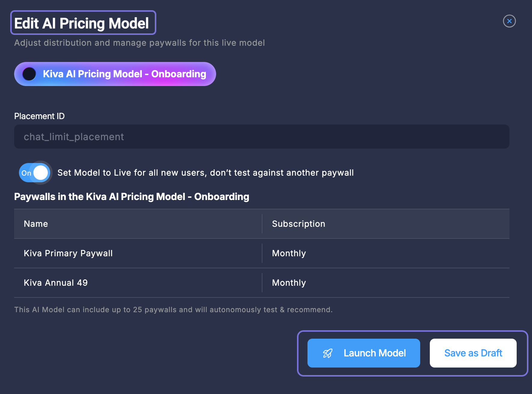Click the Adjust distribution subtitle text
Viewport: 532px width, 394px height.
click(139, 43)
